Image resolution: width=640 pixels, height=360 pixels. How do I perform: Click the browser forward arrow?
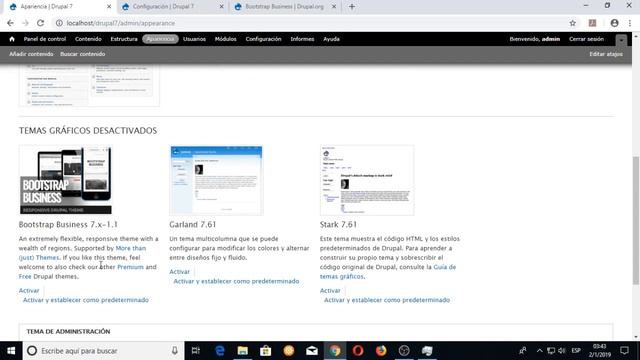click(x=25, y=23)
